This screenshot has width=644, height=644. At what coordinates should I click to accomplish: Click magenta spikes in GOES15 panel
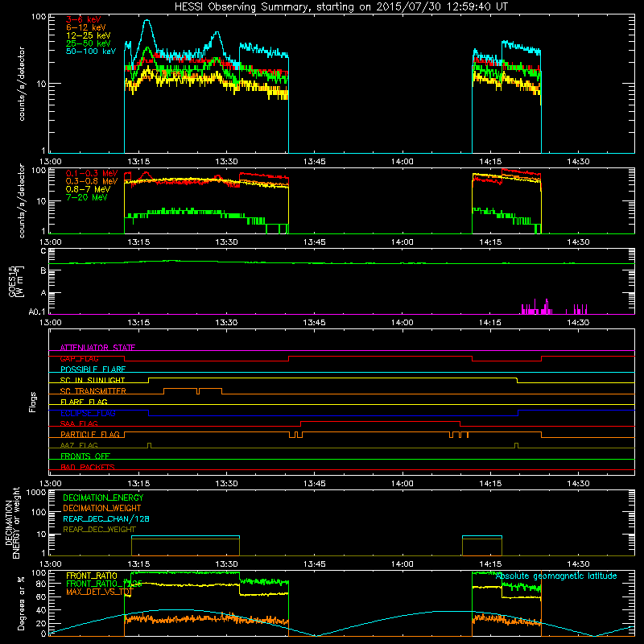(554, 308)
